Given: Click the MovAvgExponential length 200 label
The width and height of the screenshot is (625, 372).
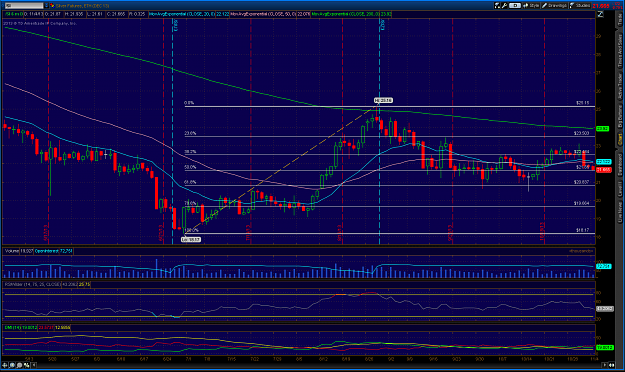Looking at the screenshot, I should coord(346,14).
